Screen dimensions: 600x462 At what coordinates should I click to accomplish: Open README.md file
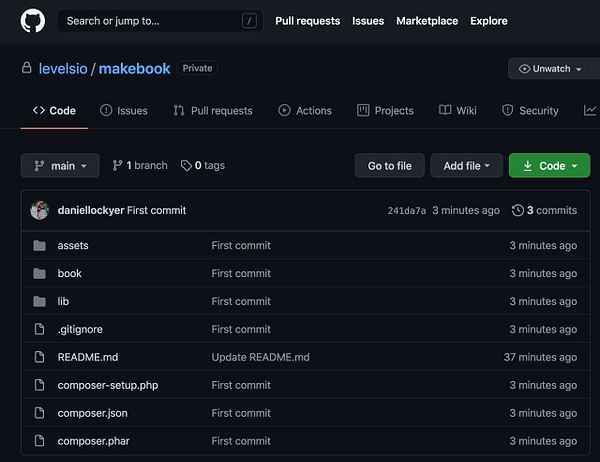pyautogui.click(x=88, y=357)
